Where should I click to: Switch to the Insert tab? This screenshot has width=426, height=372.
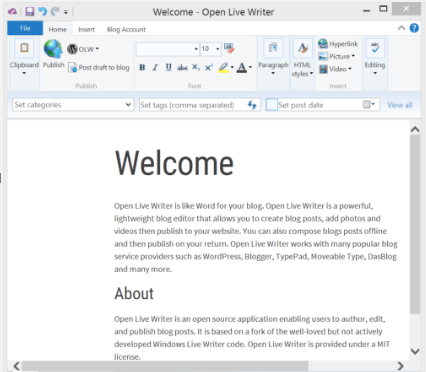coord(87,29)
